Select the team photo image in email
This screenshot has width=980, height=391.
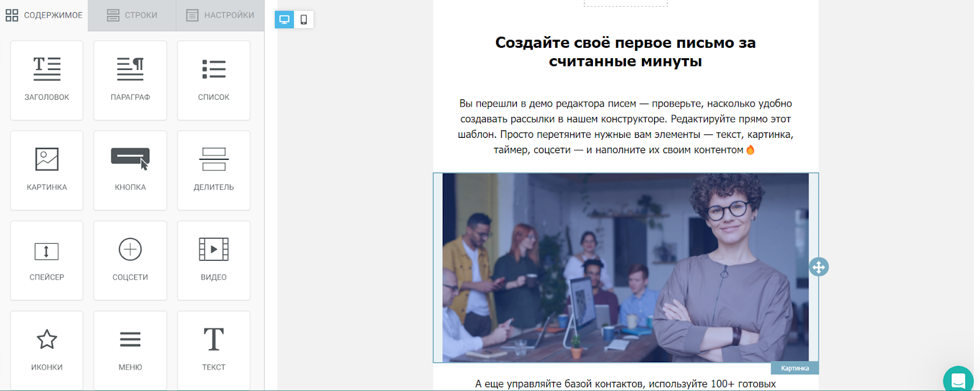tap(625, 268)
